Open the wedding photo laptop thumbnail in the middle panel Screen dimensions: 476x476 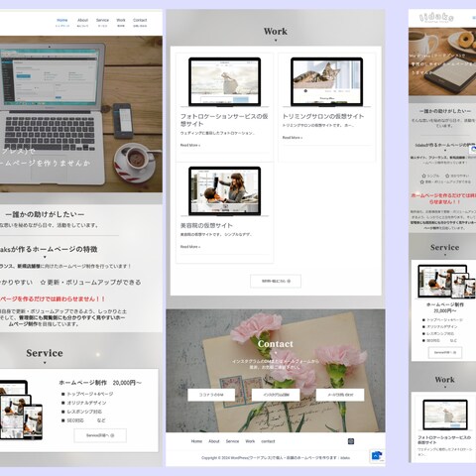[x=225, y=81]
